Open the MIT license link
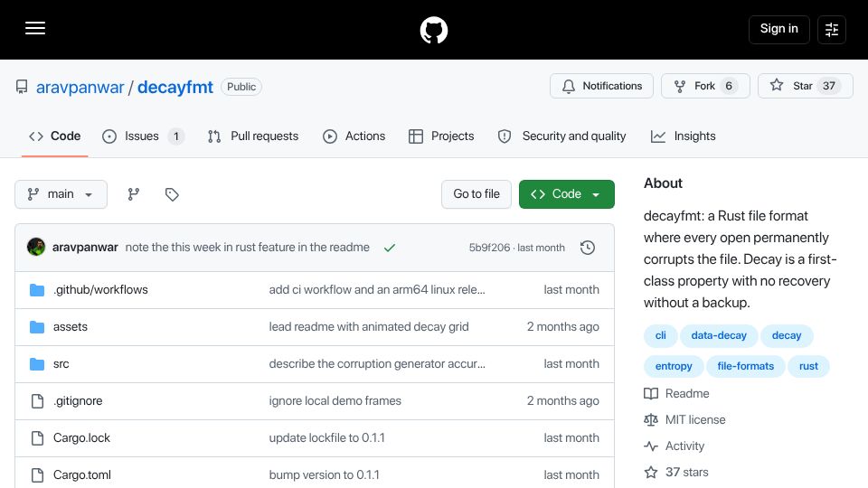 (x=684, y=420)
